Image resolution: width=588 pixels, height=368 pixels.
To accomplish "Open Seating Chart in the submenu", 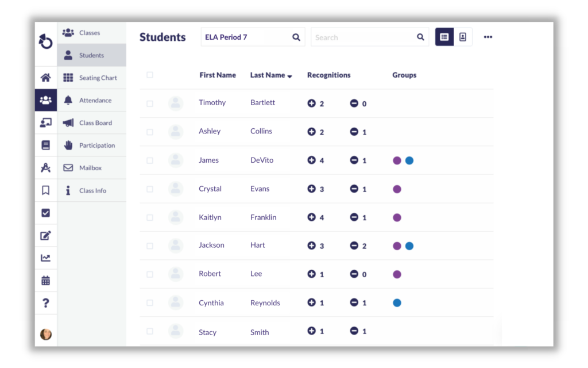I will point(98,78).
